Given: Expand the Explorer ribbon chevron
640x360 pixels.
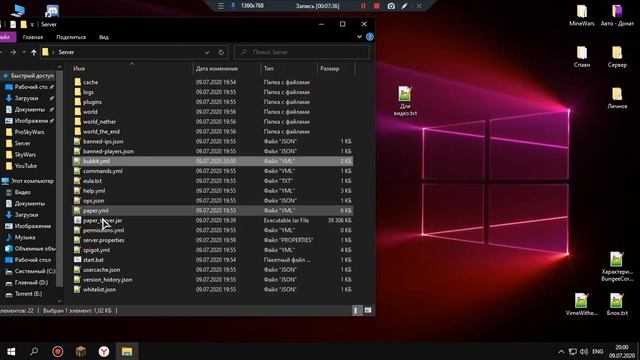Looking at the screenshot, I should pyautogui.click(x=359, y=37).
